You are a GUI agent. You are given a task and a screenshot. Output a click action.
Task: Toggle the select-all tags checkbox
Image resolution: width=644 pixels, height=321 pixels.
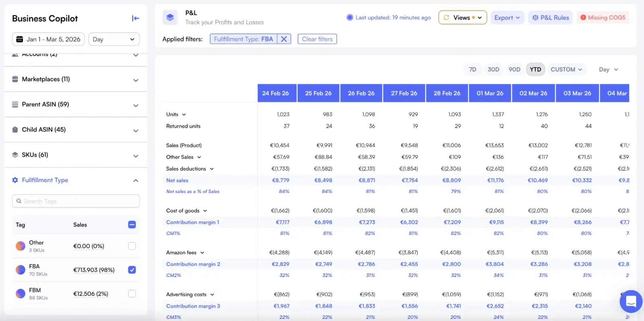pos(132,224)
